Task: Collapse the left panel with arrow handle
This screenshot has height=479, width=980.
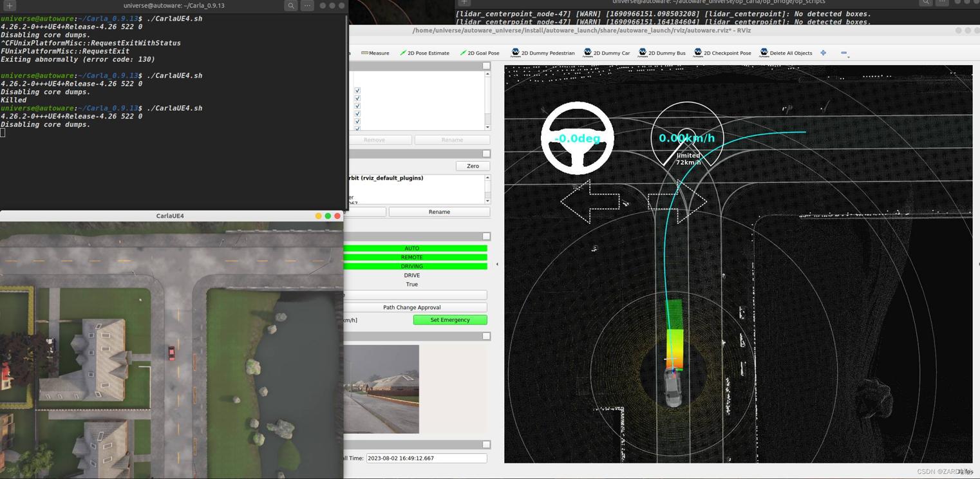Action: coord(497,264)
